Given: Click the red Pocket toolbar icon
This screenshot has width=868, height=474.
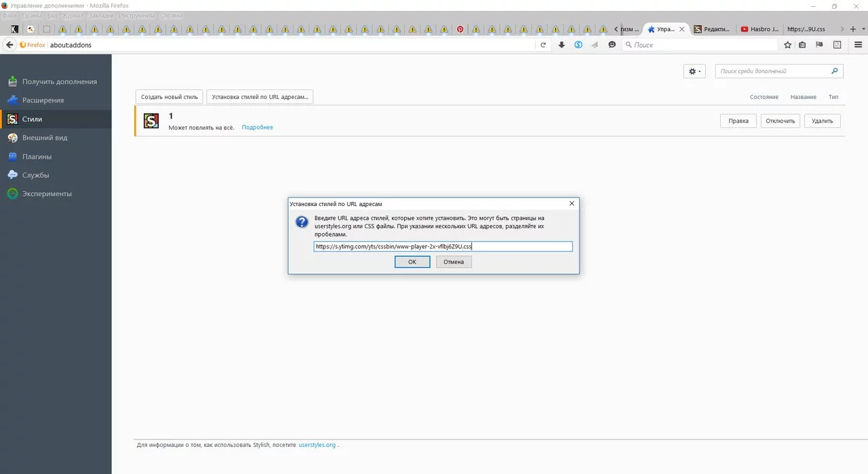Looking at the screenshot, I should tap(460, 30).
